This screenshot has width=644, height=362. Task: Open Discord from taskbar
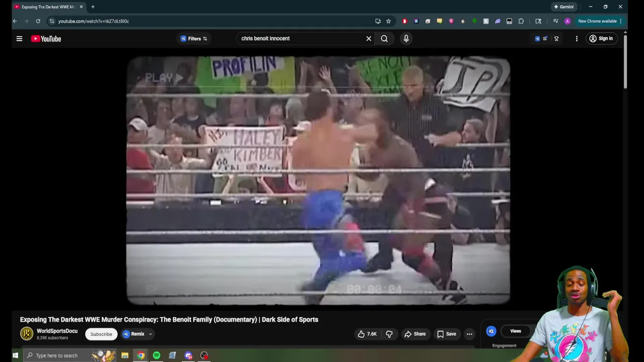[x=188, y=355]
